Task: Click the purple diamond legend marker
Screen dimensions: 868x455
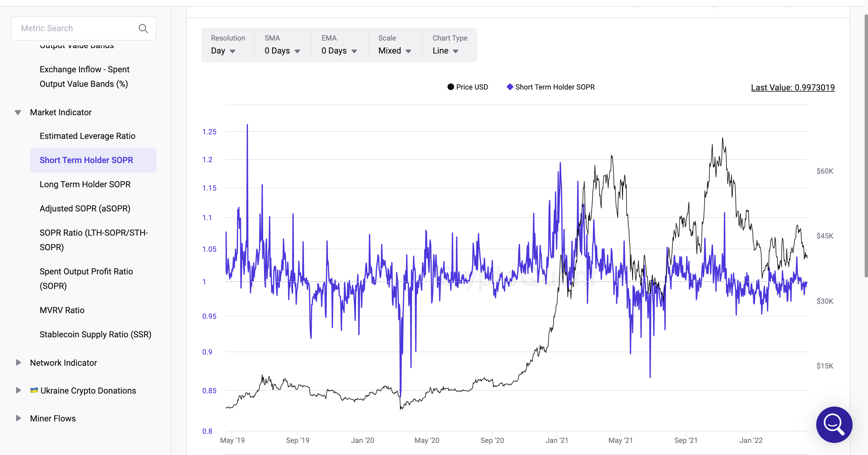Action: coord(510,87)
